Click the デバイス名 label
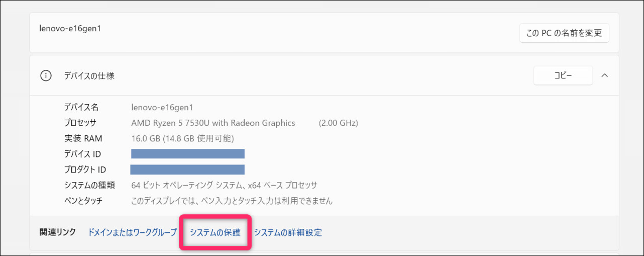This screenshot has height=256, width=644. [x=81, y=107]
